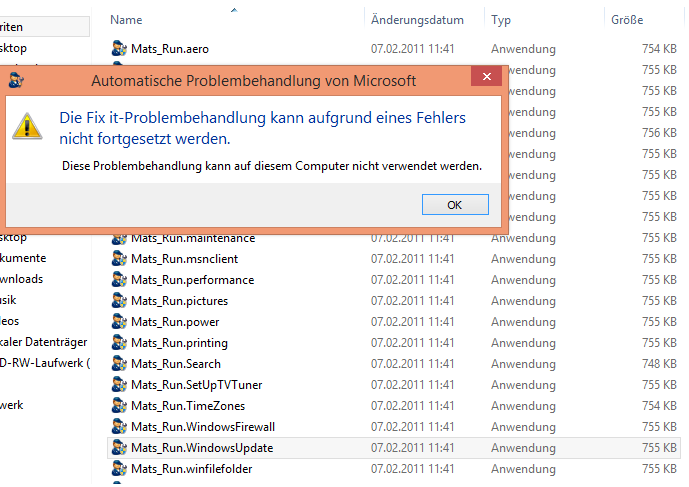Open Lokaler Datenträger in navigation pane
The width and height of the screenshot is (689, 487).
coord(44,342)
